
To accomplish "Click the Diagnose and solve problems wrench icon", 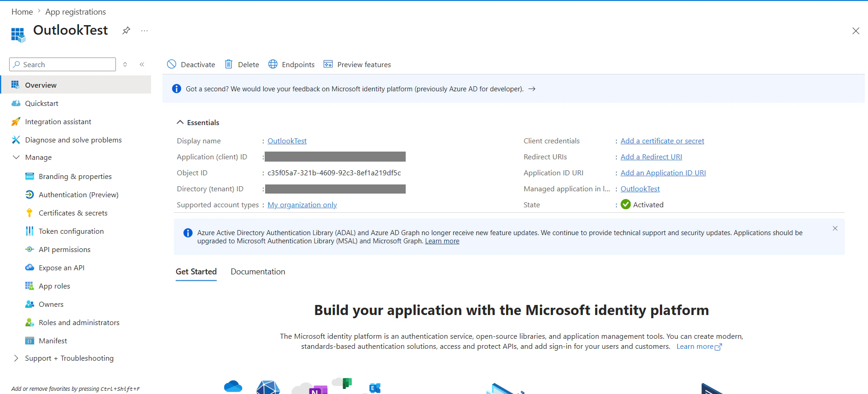I will point(16,140).
